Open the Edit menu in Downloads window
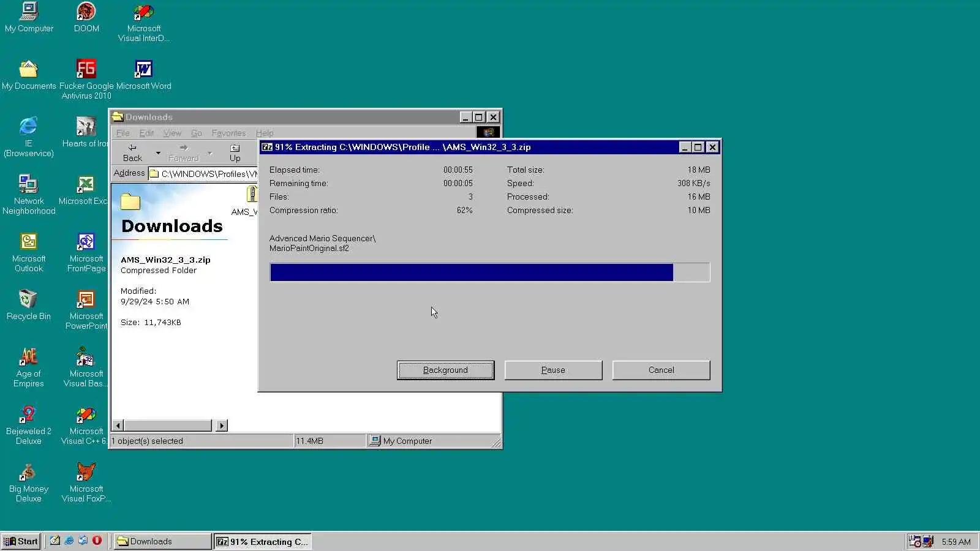Image resolution: width=980 pixels, height=551 pixels. (x=146, y=133)
